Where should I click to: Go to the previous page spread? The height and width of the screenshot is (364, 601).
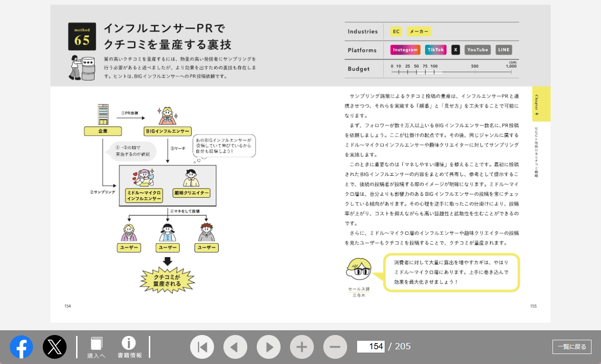pos(235,347)
